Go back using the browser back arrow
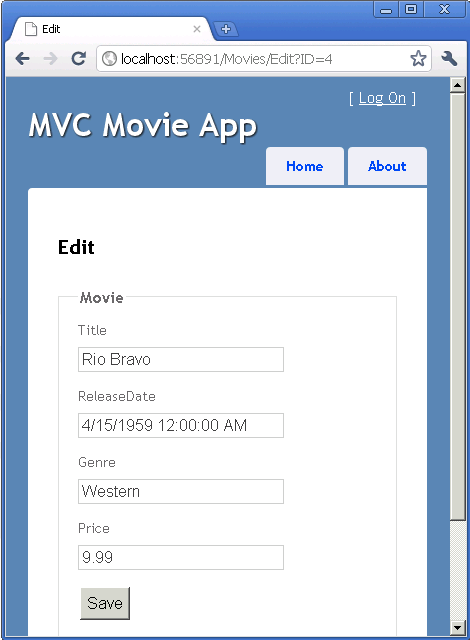470x640 pixels. pyautogui.click(x=22, y=59)
